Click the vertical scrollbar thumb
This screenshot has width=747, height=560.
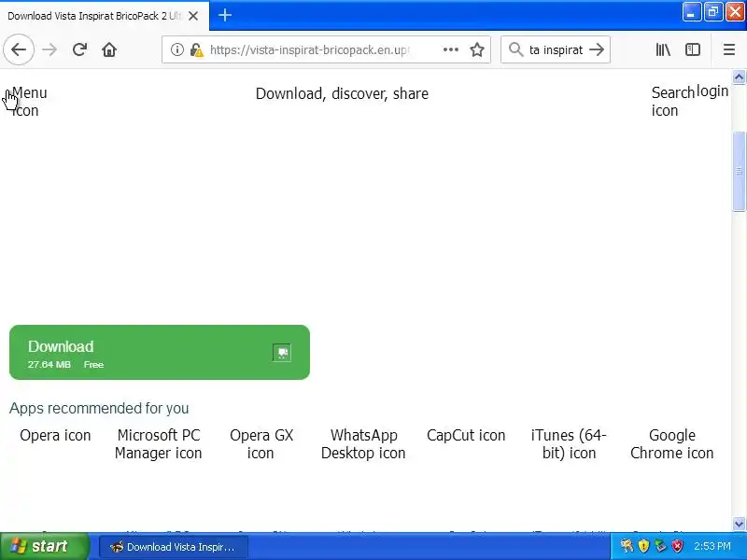[x=739, y=171]
